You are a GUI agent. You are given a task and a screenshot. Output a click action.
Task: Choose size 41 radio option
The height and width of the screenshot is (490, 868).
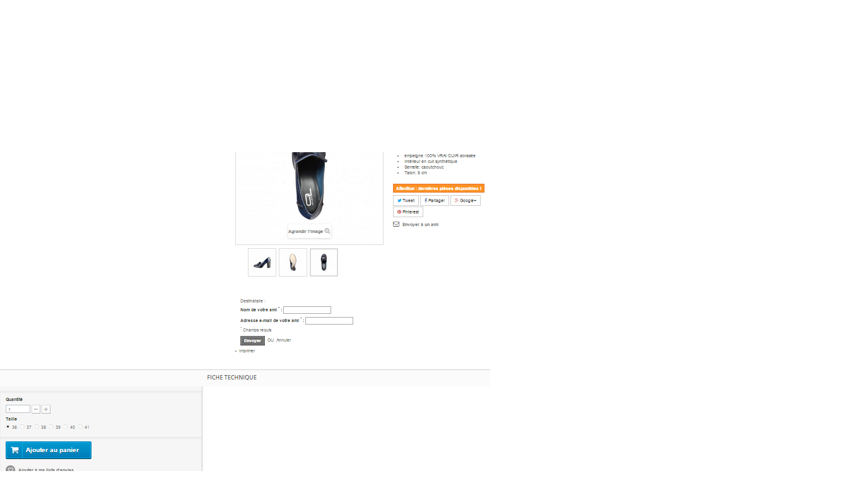80,427
